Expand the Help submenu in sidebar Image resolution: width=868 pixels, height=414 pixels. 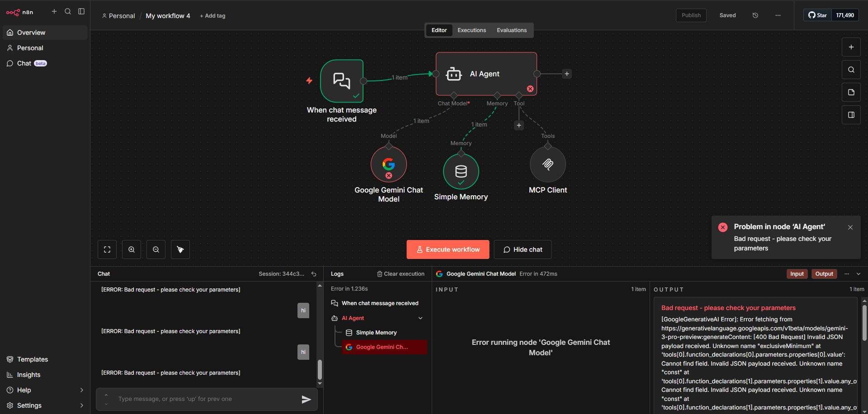coord(82,390)
